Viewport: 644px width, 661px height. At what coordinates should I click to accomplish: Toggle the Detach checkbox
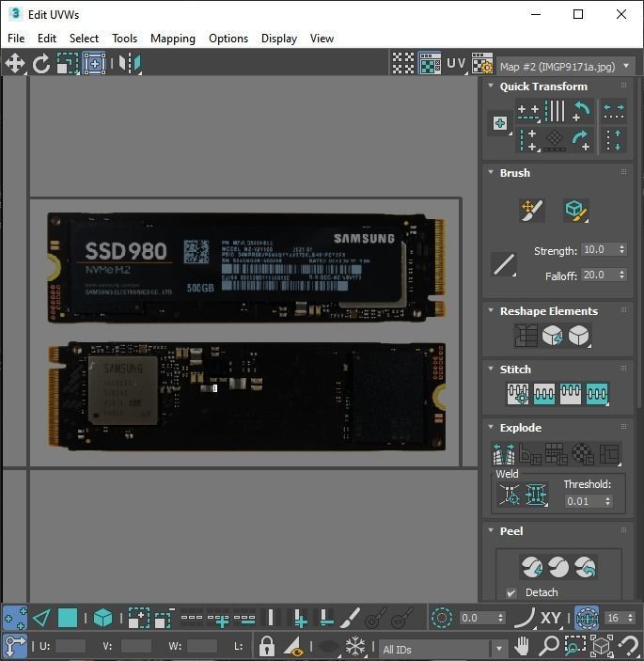511,592
